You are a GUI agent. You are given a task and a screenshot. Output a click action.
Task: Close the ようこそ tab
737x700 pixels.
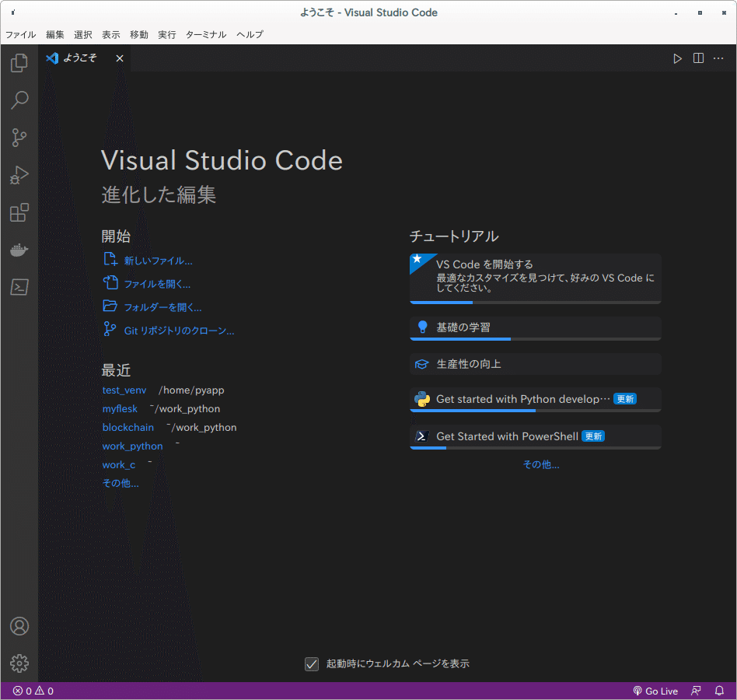pos(120,58)
